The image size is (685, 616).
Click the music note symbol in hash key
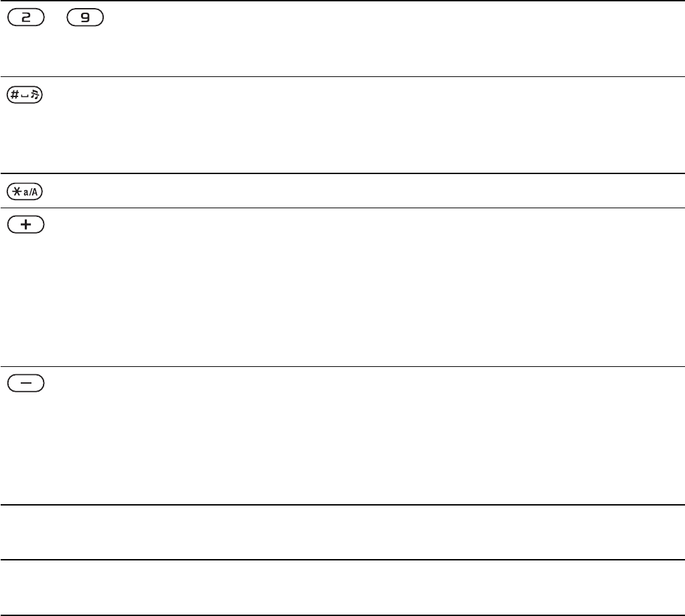(35, 94)
